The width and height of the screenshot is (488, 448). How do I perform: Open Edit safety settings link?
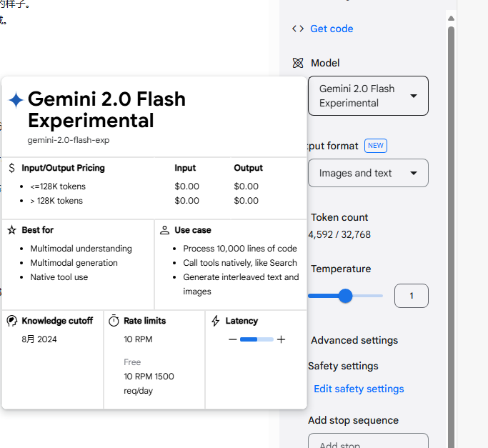point(359,389)
